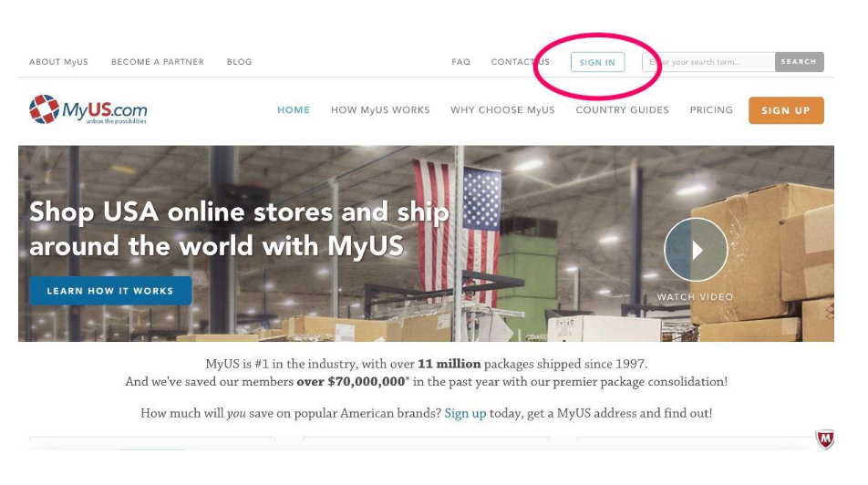Screen dimensions: 868x485
Task: Click the Watch Video label
Action: pyautogui.click(x=696, y=297)
